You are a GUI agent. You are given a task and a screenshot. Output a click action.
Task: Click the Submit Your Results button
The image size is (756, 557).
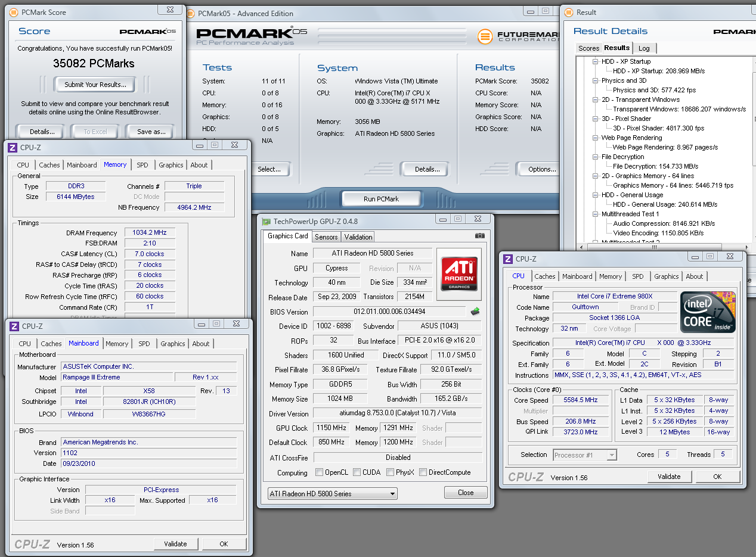tap(95, 85)
